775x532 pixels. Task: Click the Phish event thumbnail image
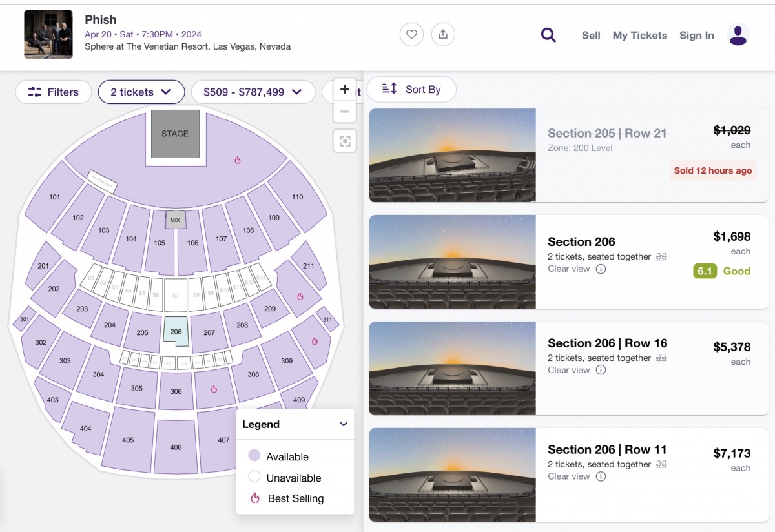pyautogui.click(x=48, y=34)
